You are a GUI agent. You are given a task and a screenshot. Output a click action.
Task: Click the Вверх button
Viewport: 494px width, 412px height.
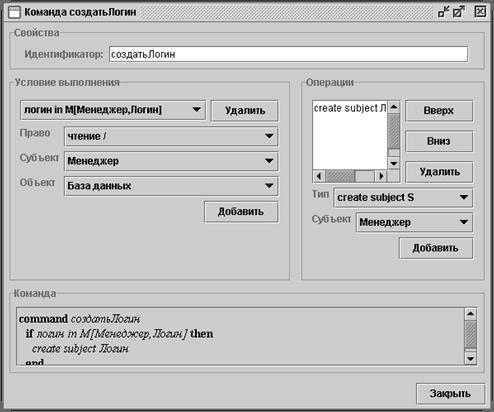click(439, 111)
